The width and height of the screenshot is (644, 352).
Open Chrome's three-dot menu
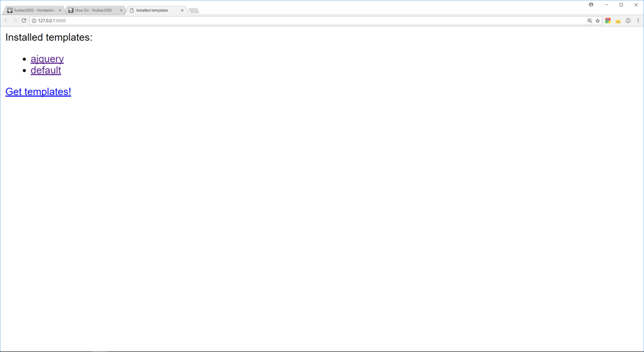click(638, 21)
